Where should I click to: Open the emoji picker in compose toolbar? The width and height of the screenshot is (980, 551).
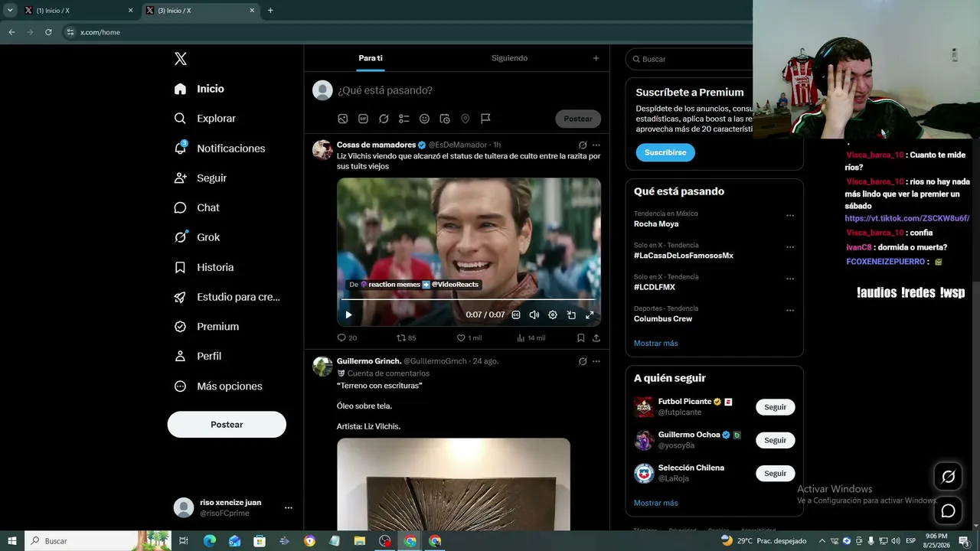coord(424,119)
